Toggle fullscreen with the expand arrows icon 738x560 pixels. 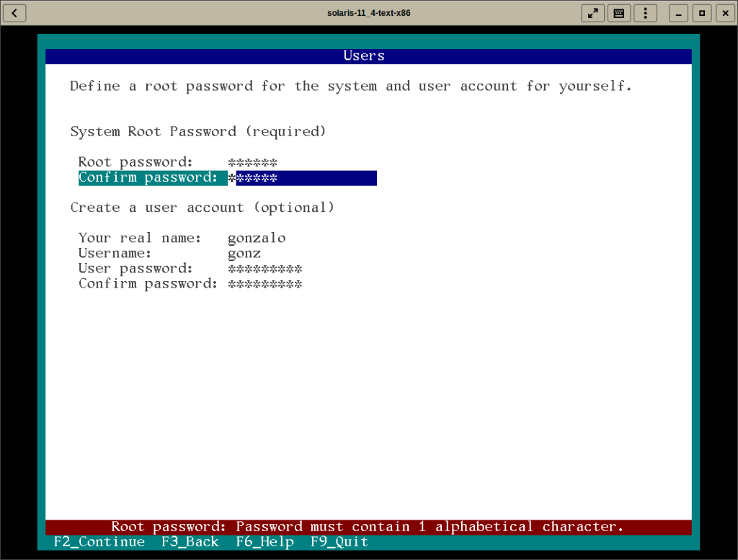[593, 13]
